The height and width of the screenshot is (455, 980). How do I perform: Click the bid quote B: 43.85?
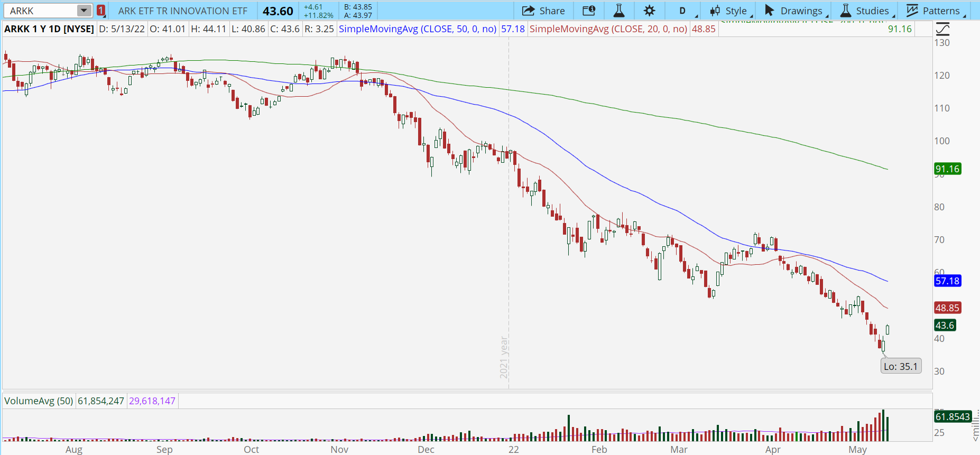pos(358,7)
